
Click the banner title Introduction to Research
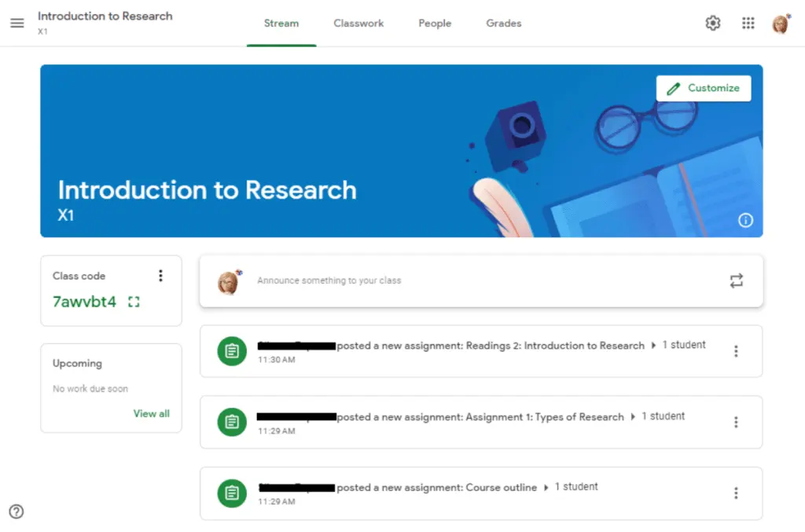207,190
